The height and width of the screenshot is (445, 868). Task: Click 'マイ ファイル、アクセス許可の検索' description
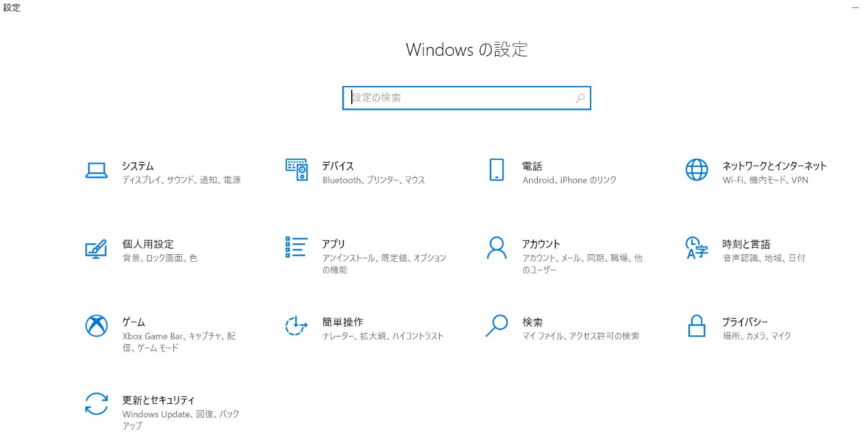[x=581, y=336]
